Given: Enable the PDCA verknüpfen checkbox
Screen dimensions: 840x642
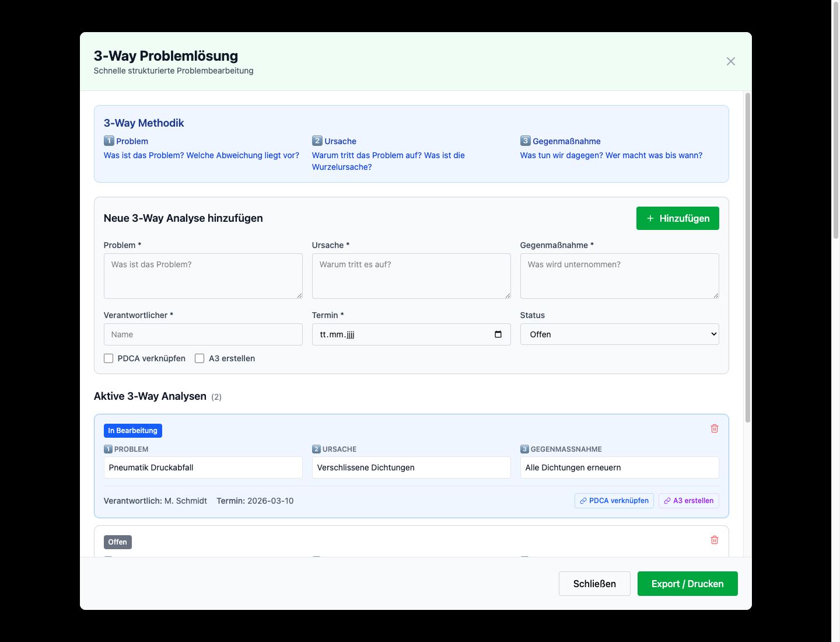Looking at the screenshot, I should click(108, 358).
